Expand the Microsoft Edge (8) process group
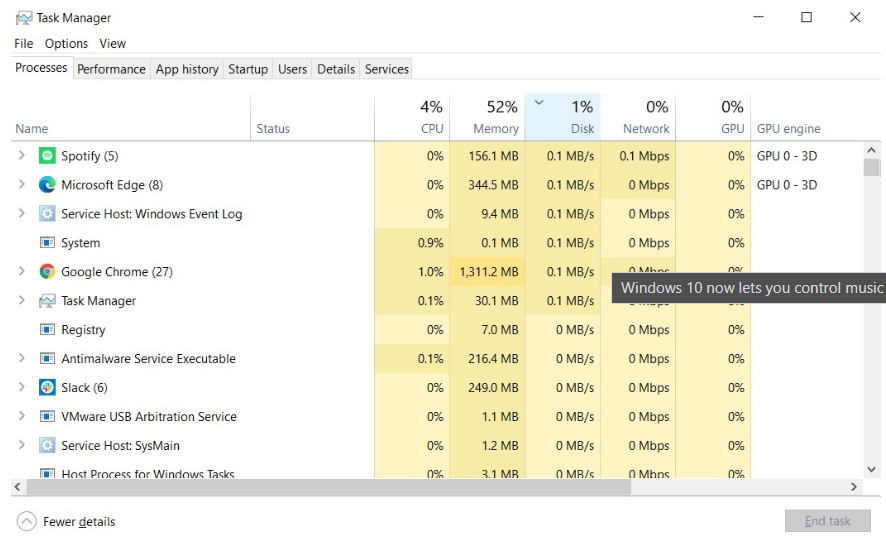 21,184
